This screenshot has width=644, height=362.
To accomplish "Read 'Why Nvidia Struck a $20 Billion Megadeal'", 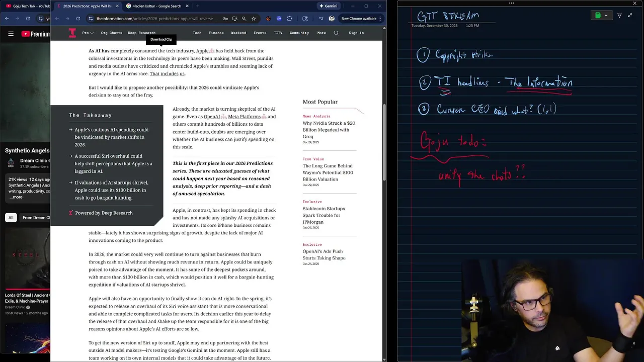I will tap(329, 130).
